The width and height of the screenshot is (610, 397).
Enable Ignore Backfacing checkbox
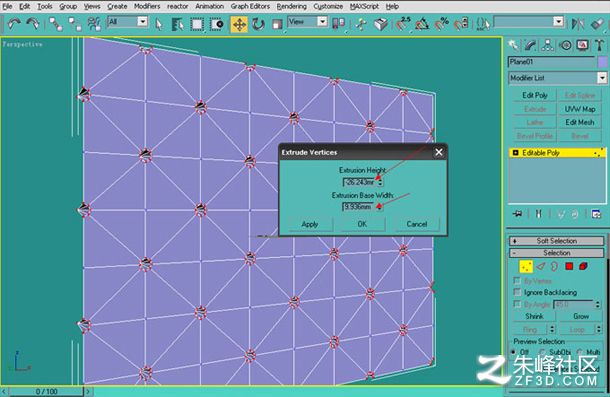point(517,292)
